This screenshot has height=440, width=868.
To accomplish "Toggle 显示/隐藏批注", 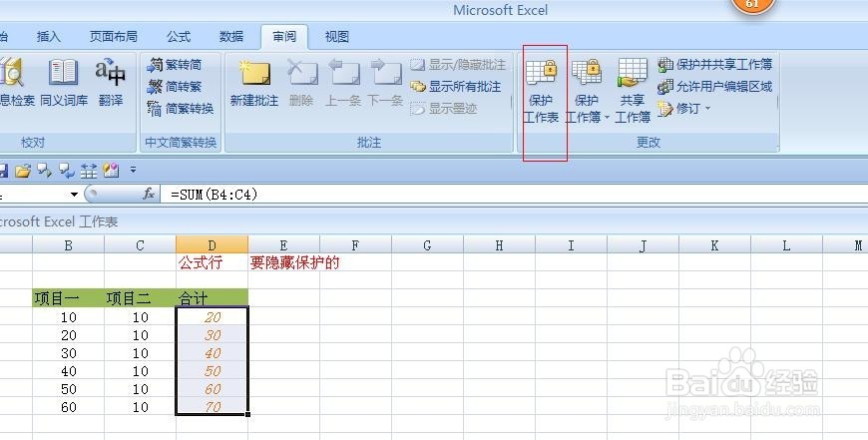I will (x=458, y=65).
